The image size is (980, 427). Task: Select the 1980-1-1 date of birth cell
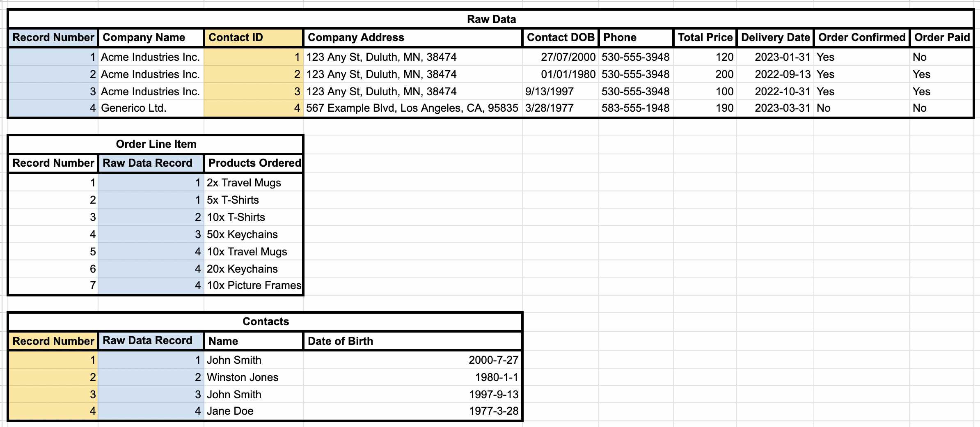coord(413,377)
